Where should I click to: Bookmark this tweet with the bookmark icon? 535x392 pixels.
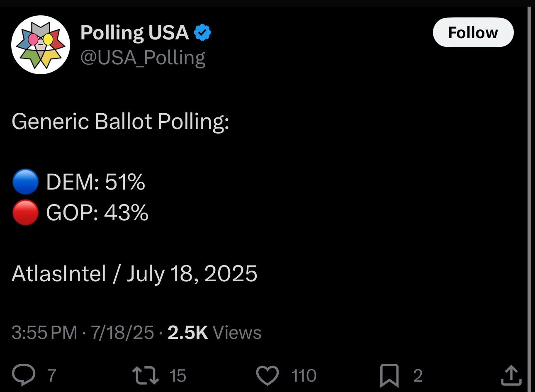(389, 375)
